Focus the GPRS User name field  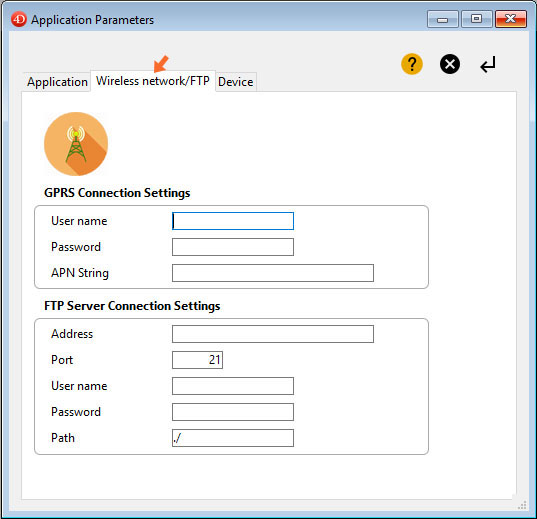click(233, 221)
